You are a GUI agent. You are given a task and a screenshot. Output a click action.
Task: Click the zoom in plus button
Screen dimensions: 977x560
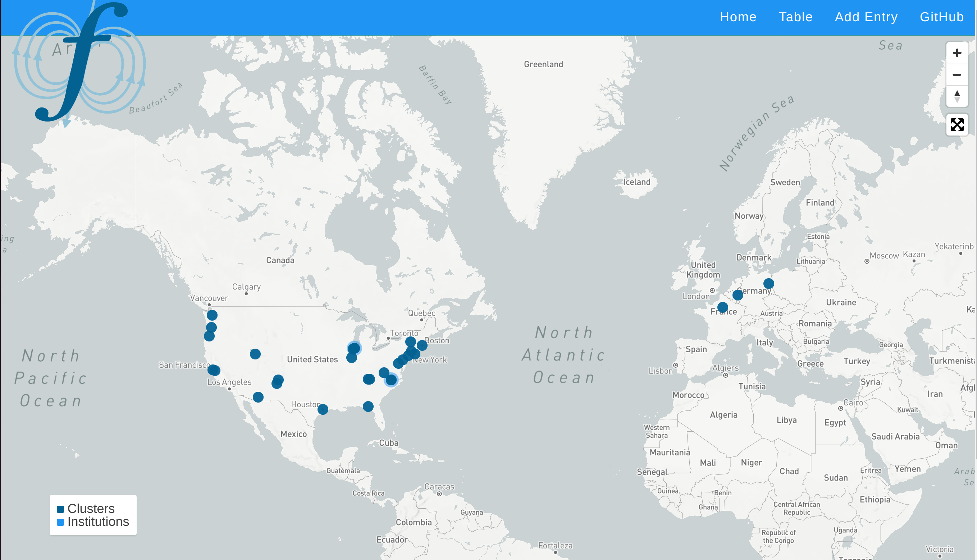tap(957, 53)
